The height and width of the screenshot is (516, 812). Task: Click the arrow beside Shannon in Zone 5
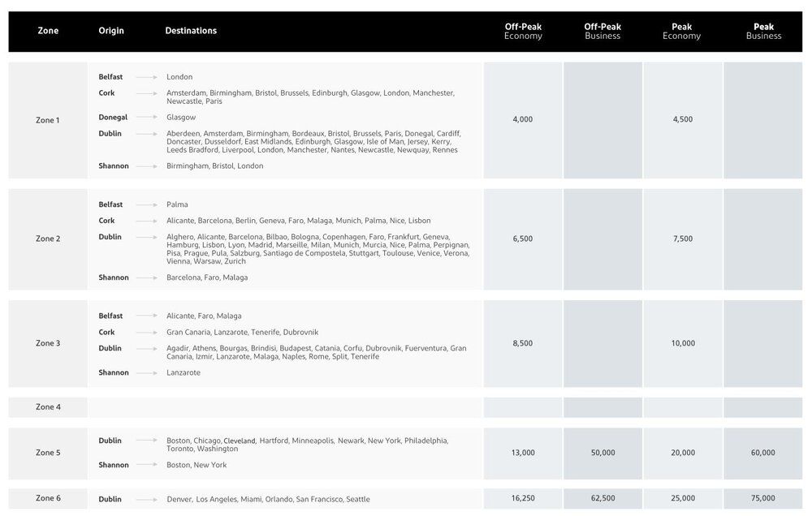coord(146,466)
